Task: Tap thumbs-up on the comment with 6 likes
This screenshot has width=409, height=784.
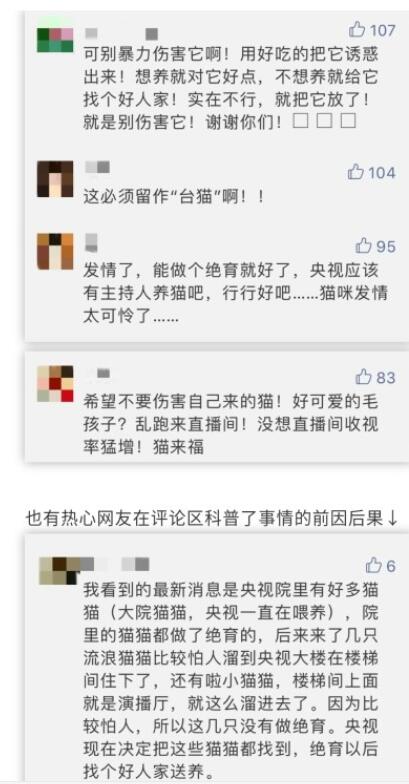Action: point(374,566)
